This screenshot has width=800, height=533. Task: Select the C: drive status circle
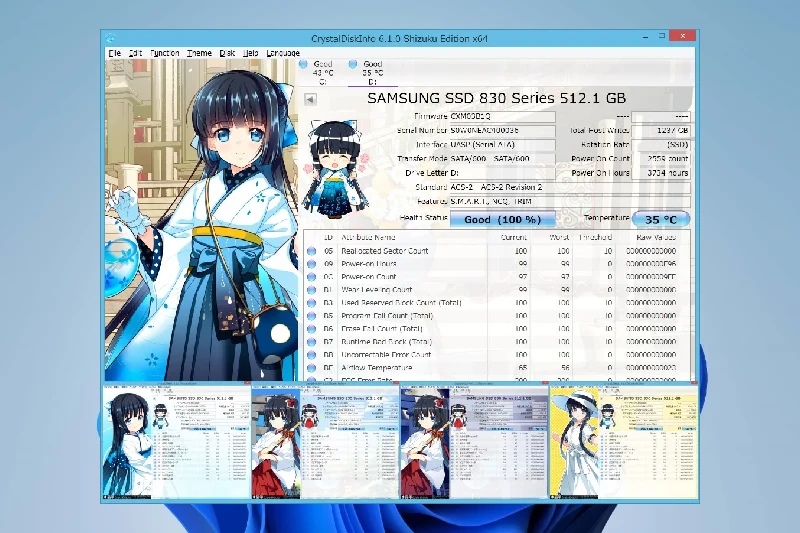303,64
